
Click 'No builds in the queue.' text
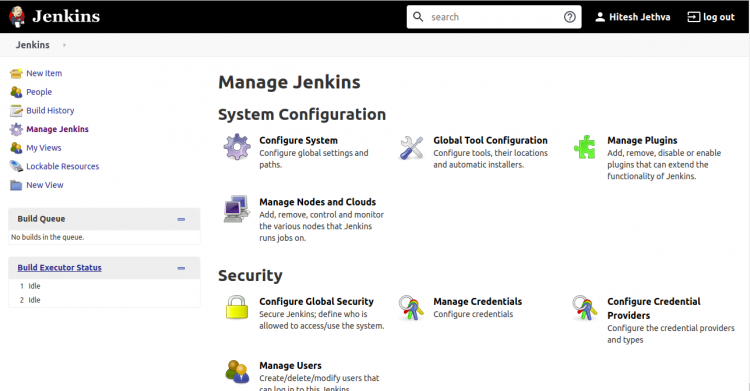click(x=47, y=237)
